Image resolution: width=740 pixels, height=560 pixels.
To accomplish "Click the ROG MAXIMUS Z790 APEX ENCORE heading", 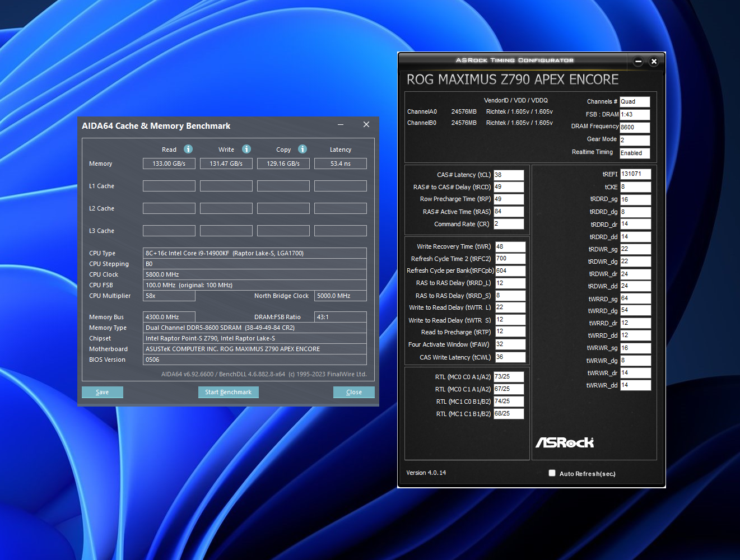I will point(513,80).
